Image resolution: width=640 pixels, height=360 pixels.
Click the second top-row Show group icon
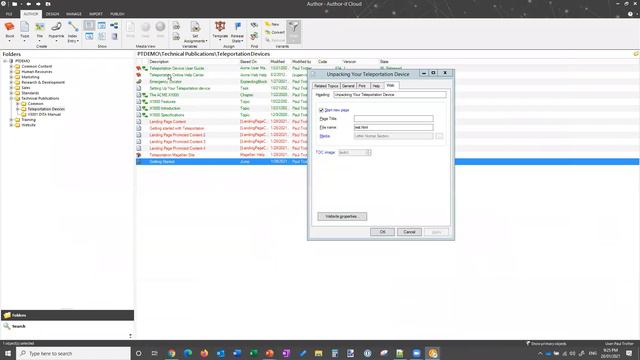(102, 26)
